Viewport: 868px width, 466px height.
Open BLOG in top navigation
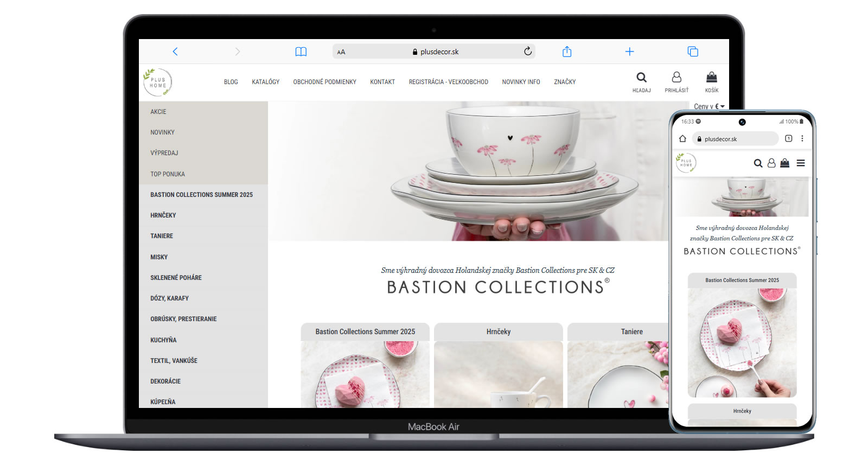(x=231, y=82)
